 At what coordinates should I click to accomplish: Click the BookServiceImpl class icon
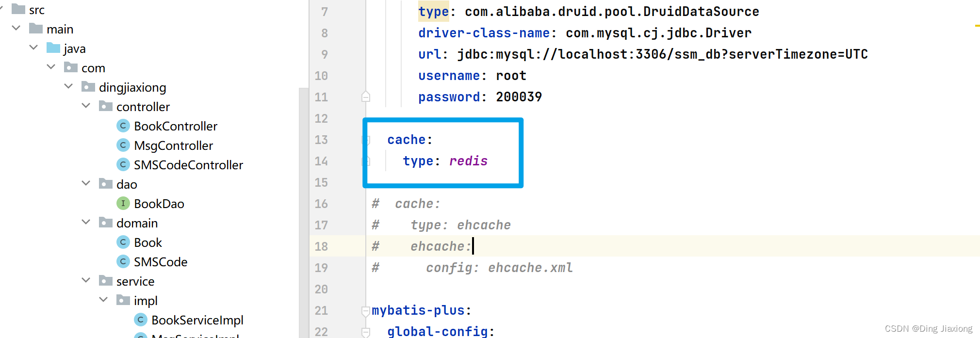coord(141,320)
